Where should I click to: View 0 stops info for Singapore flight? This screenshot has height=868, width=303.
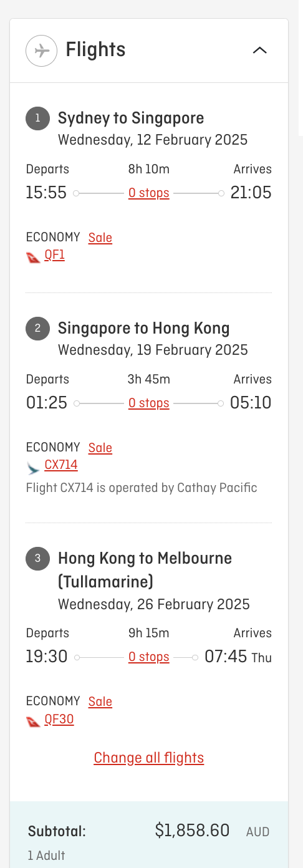(x=149, y=403)
